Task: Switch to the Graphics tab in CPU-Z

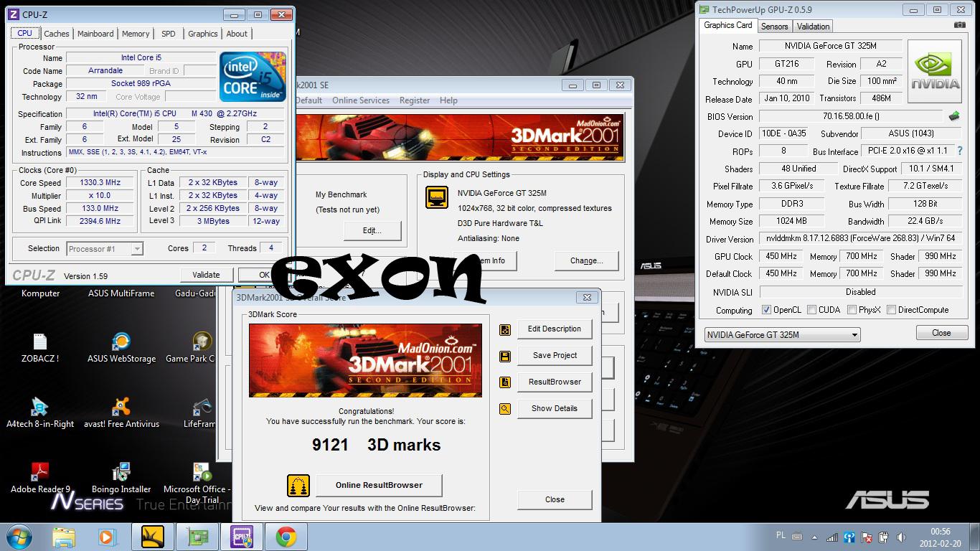Action: [203, 34]
